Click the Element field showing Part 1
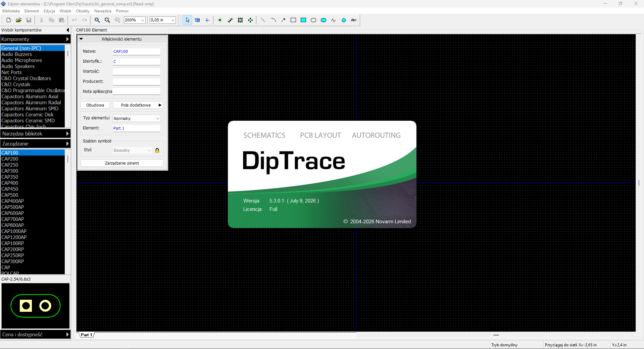The height and width of the screenshot is (349, 644). [x=137, y=128]
